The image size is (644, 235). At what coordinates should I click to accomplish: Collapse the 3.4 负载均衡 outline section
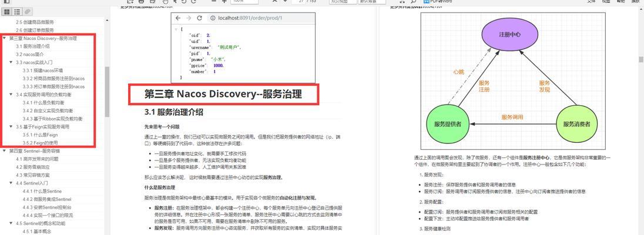(x=11, y=95)
